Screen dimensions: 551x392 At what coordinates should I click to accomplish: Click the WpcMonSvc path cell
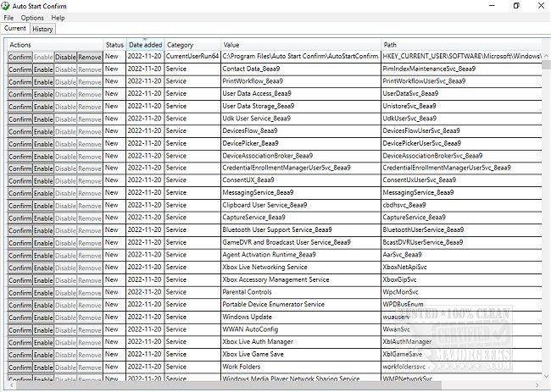point(461,292)
